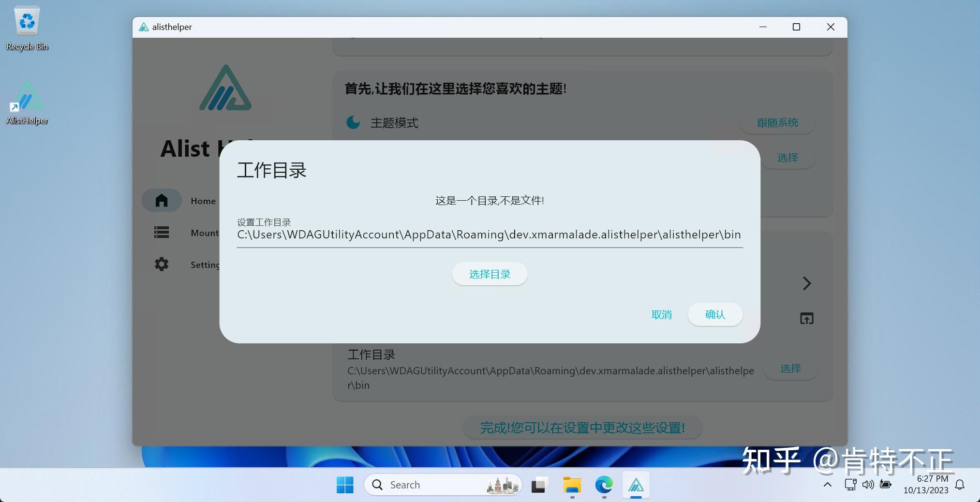Expand hidden icons in the system tray
The image size is (980, 502).
[x=827, y=485]
